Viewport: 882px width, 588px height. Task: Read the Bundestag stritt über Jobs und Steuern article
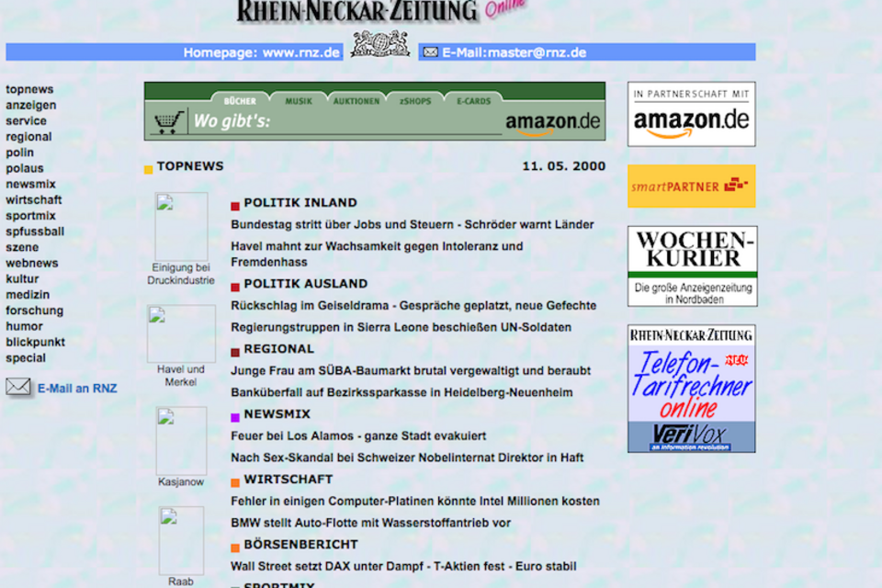413,224
